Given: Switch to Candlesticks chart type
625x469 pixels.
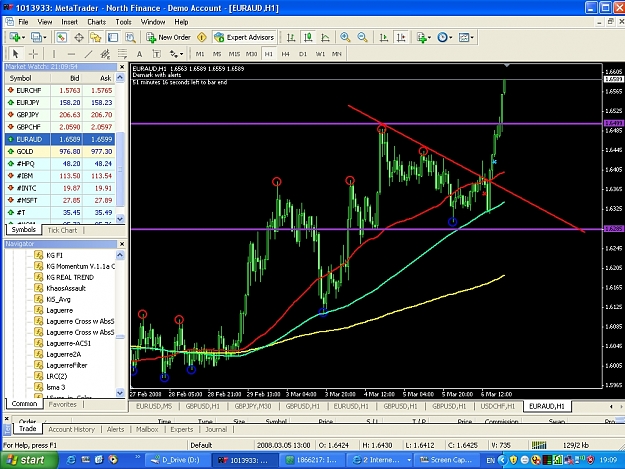Looking at the screenshot, I should [x=308, y=37].
